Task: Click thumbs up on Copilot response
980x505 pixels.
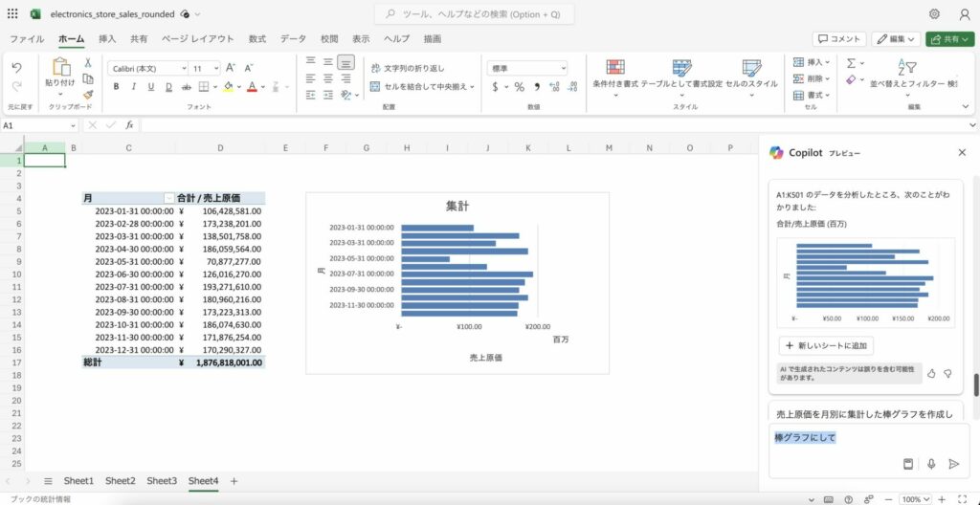Action: point(931,374)
